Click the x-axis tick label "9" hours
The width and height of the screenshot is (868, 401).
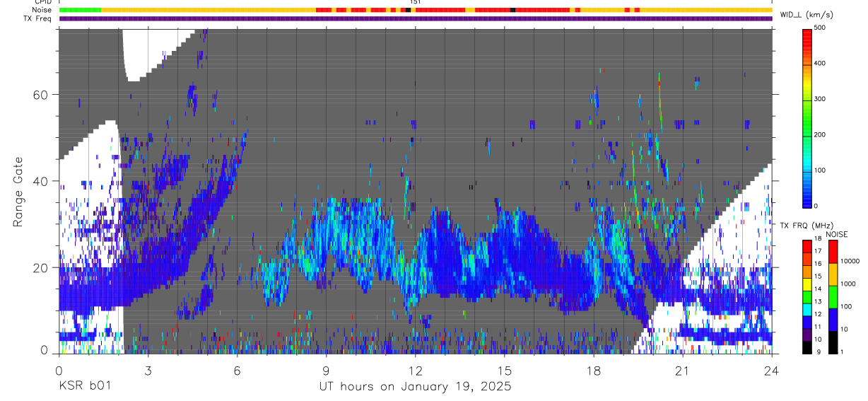pyautogui.click(x=326, y=371)
